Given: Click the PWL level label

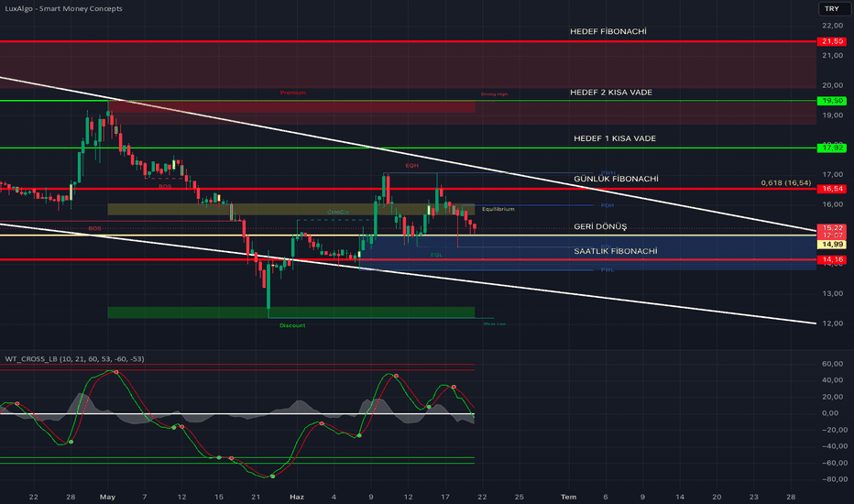Looking at the screenshot, I should 608,269.
